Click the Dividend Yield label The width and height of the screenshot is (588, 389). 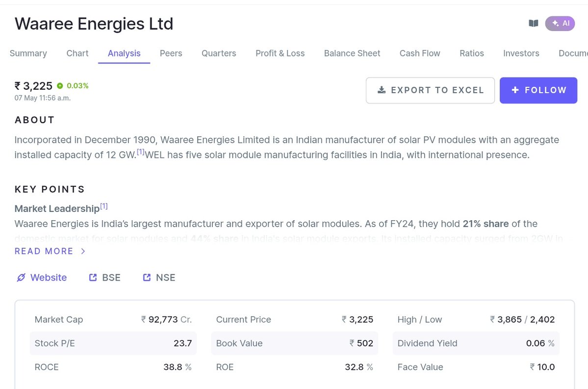(x=427, y=343)
